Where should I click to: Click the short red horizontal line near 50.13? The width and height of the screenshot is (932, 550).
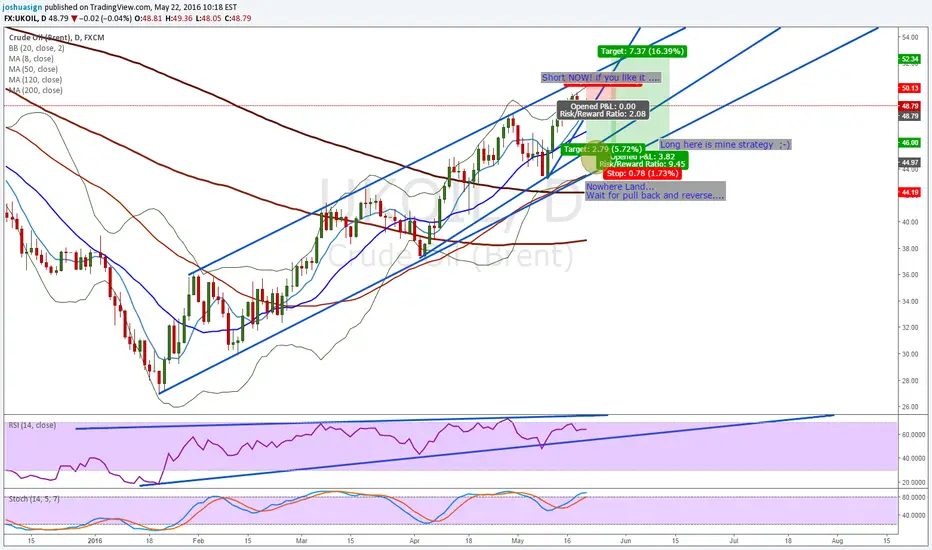603,84
